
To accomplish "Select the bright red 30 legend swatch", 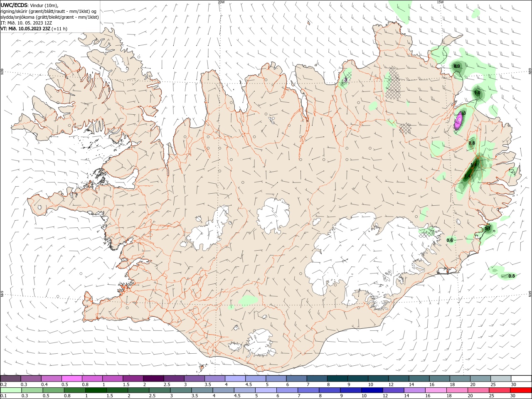I will coord(521,390).
